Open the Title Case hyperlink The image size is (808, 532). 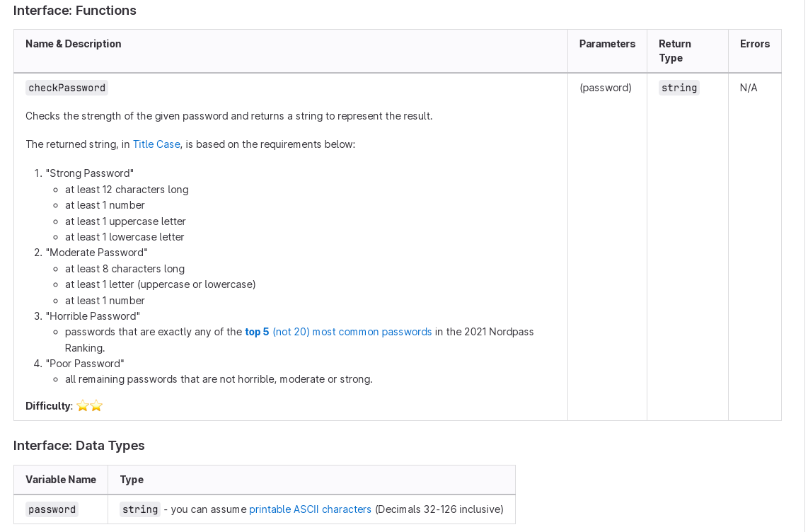[x=156, y=144]
